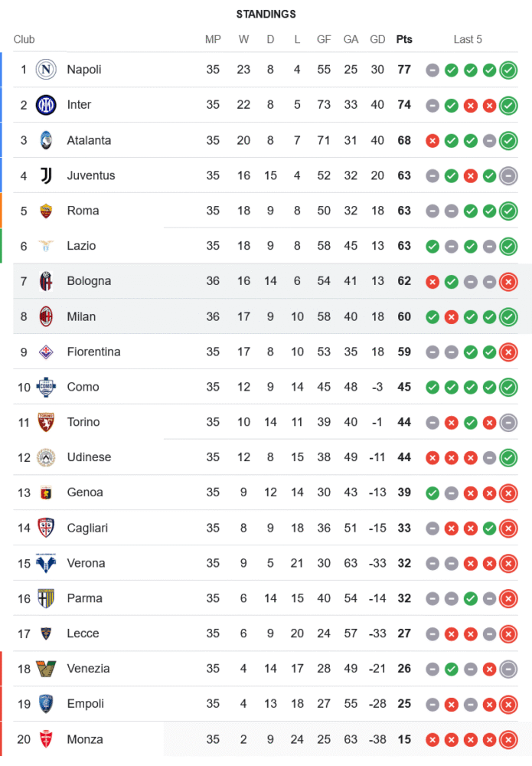Sort standings by Pts column header

pyautogui.click(x=404, y=39)
